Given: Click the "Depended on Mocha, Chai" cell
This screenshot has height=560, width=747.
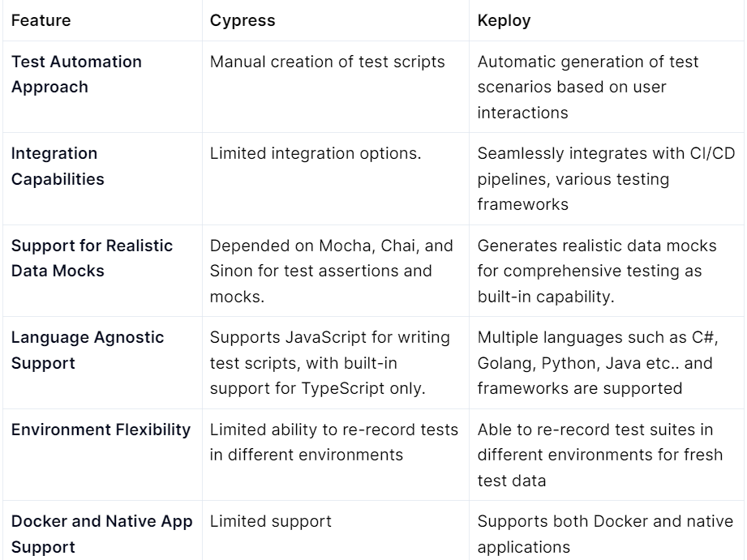Looking at the screenshot, I should (x=331, y=271).
